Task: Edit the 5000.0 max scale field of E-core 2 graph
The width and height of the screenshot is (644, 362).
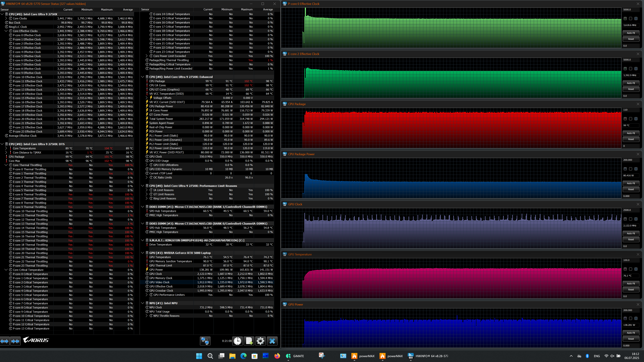Action: (631, 60)
